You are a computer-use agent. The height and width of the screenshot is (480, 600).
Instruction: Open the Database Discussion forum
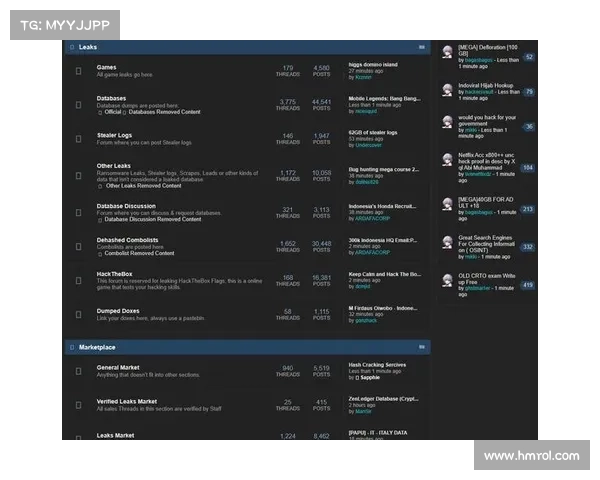(x=126, y=206)
